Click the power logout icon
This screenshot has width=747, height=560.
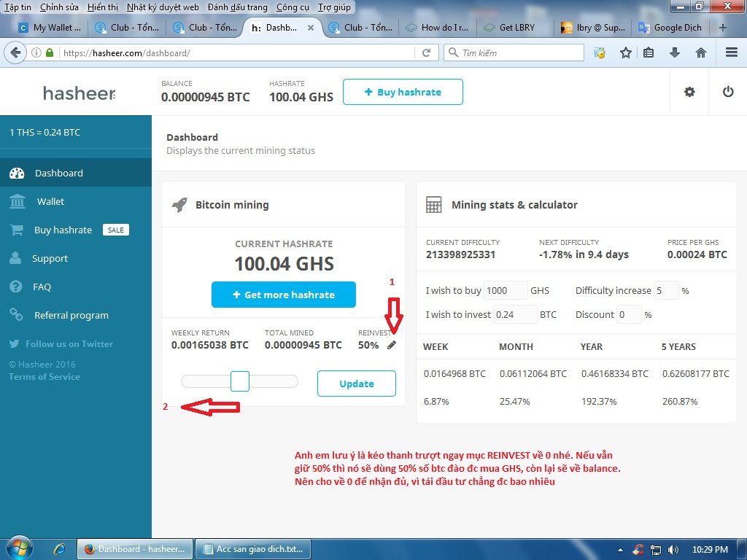728,91
